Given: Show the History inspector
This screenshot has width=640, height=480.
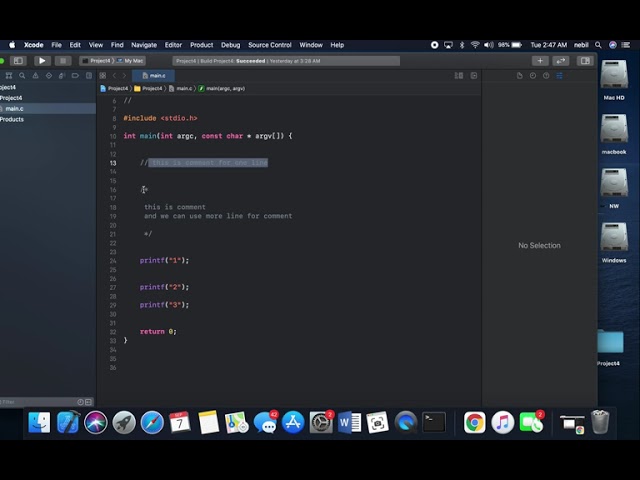Looking at the screenshot, I should [533, 76].
